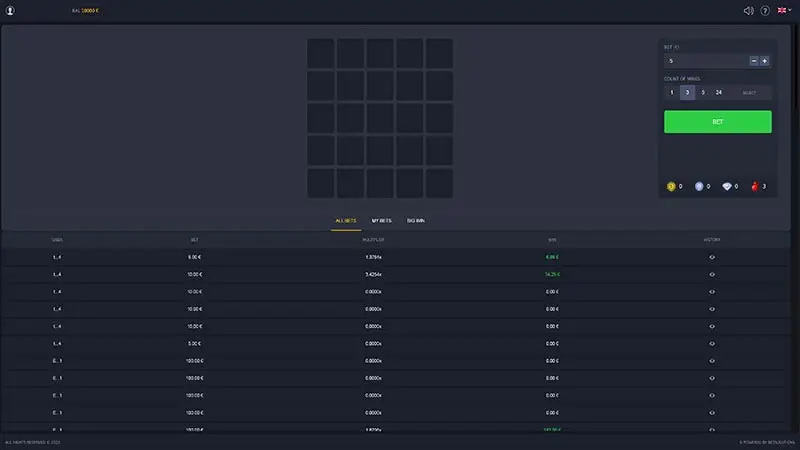Click the Multiplier column header
This screenshot has height=450, width=800.
coord(373,240)
